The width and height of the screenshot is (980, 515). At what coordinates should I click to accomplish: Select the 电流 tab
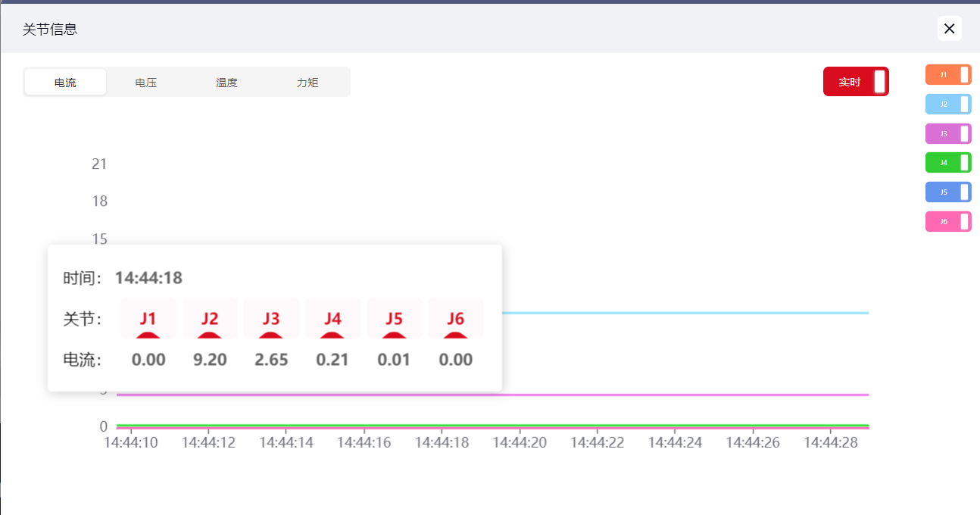(x=65, y=83)
